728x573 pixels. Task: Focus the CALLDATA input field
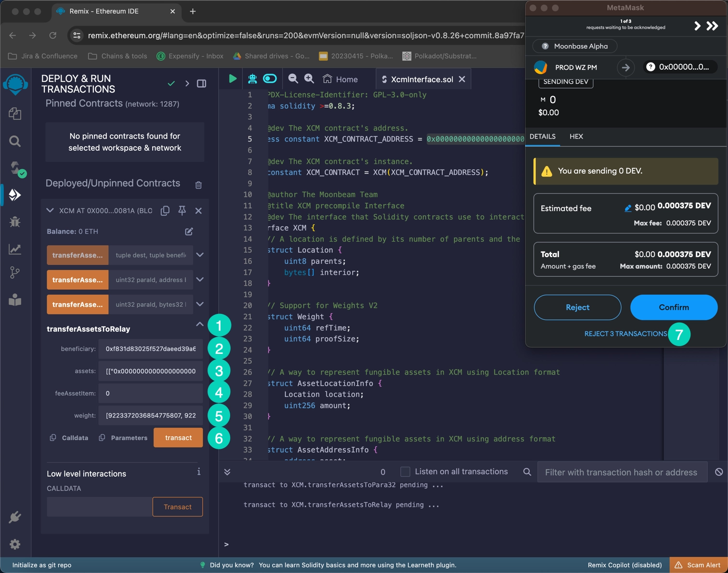pos(99,507)
